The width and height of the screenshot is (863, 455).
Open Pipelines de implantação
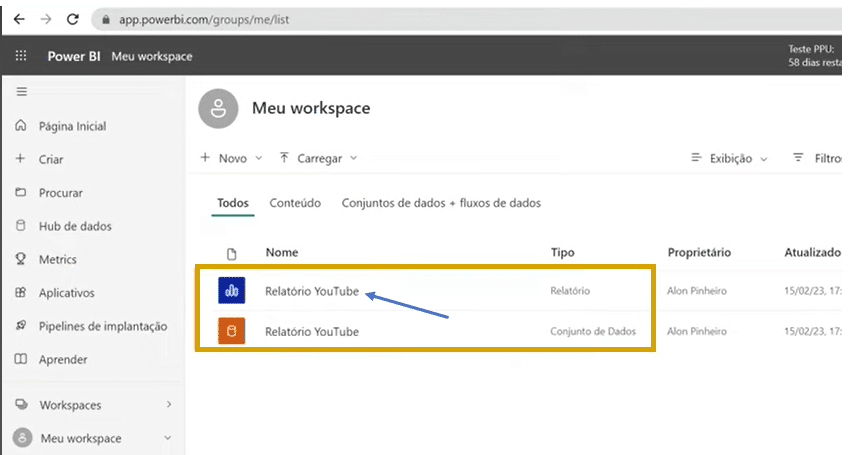click(x=103, y=326)
